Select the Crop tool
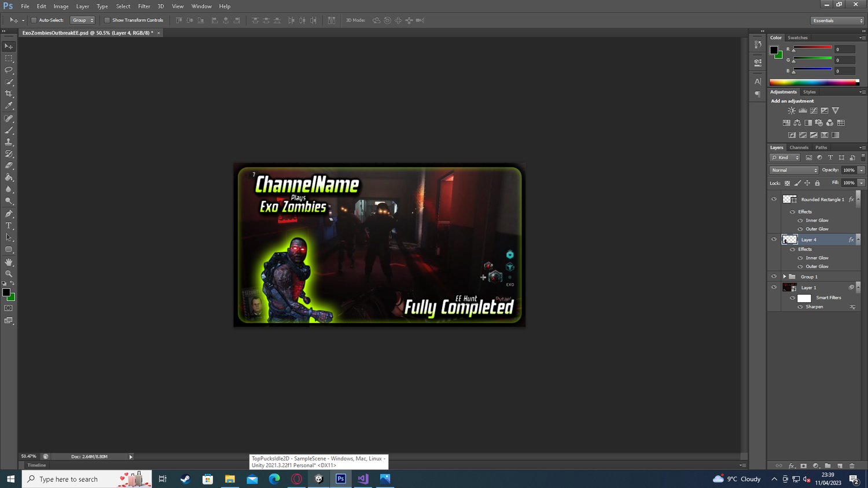868x488 pixels. (9, 94)
